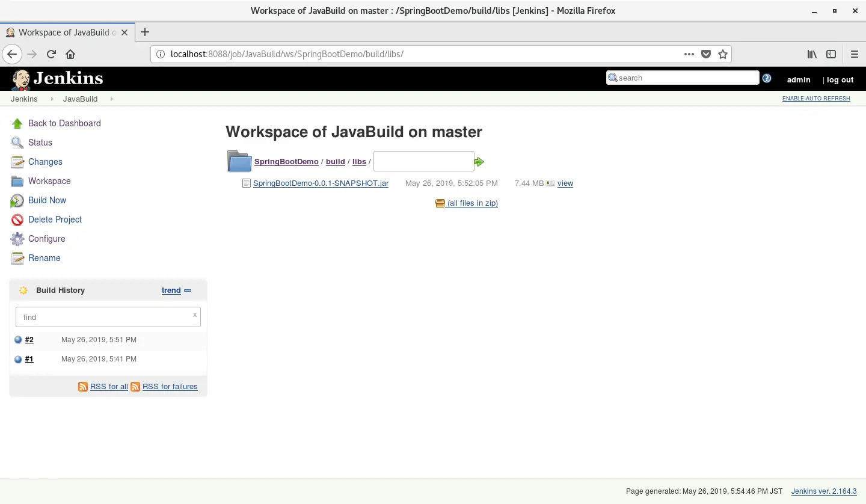Screen dimensions: 866x504
Task: Collapse build history with the trend minus icon
Action: (188, 290)
